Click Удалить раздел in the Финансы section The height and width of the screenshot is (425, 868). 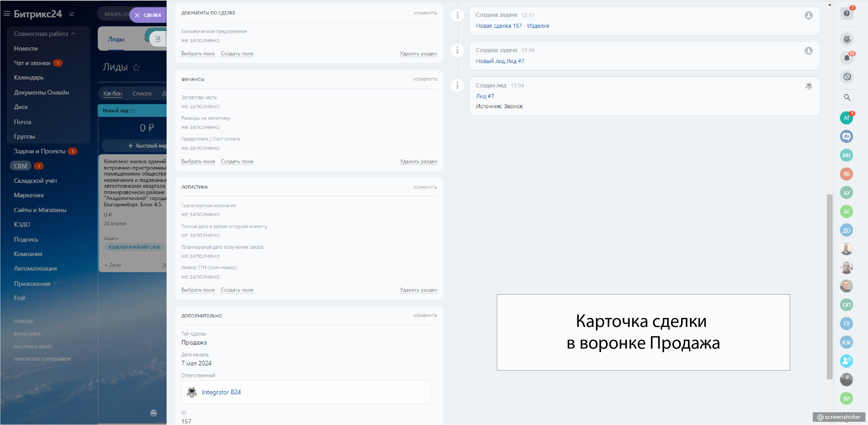418,161
